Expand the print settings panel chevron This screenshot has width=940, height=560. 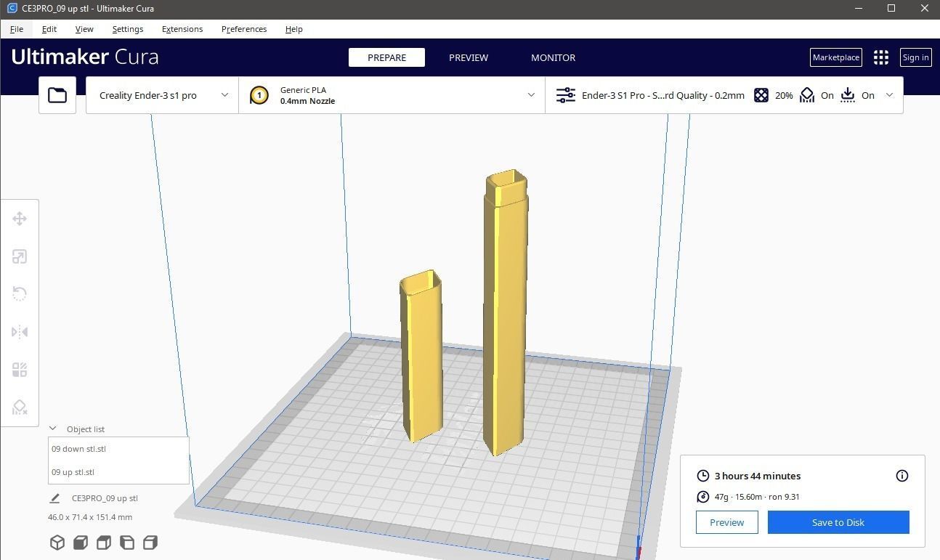click(889, 95)
